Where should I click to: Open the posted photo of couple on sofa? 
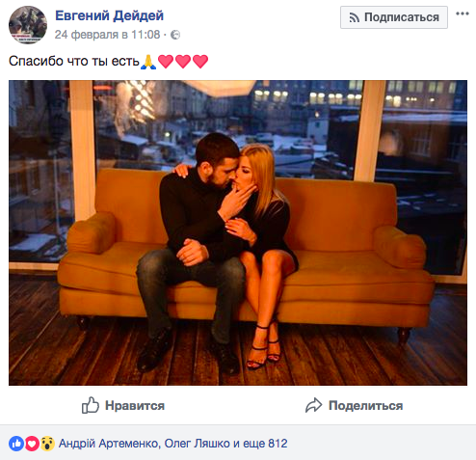point(238,232)
